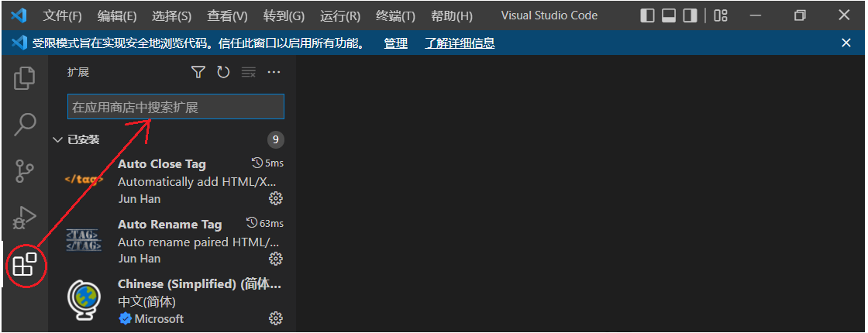The width and height of the screenshot is (868, 333).
Task: Click the Visual Studio Code window title
Action: (549, 15)
